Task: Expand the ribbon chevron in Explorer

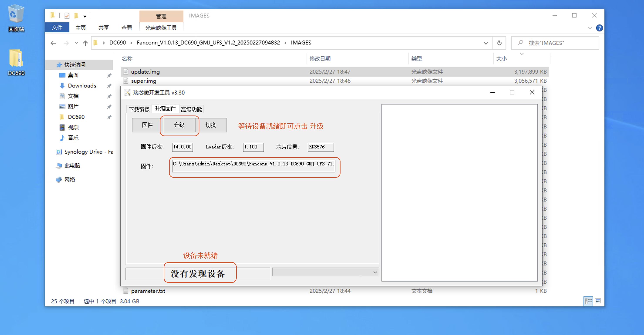Action: tap(590, 28)
